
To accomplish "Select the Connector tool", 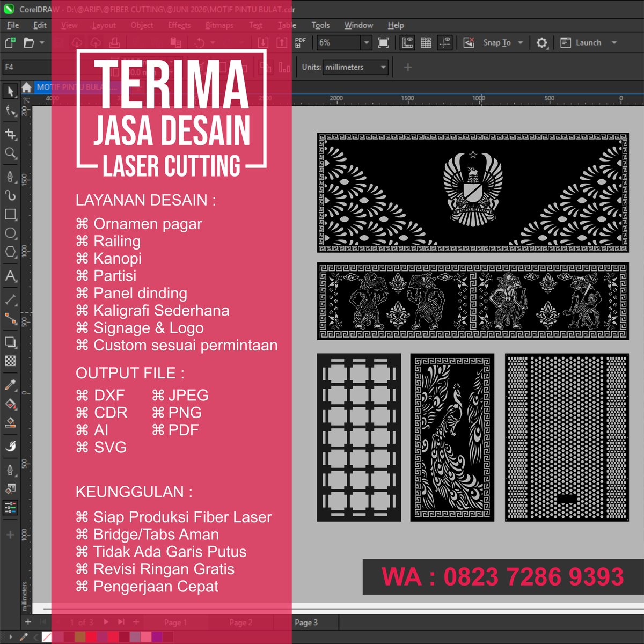I will point(10,319).
